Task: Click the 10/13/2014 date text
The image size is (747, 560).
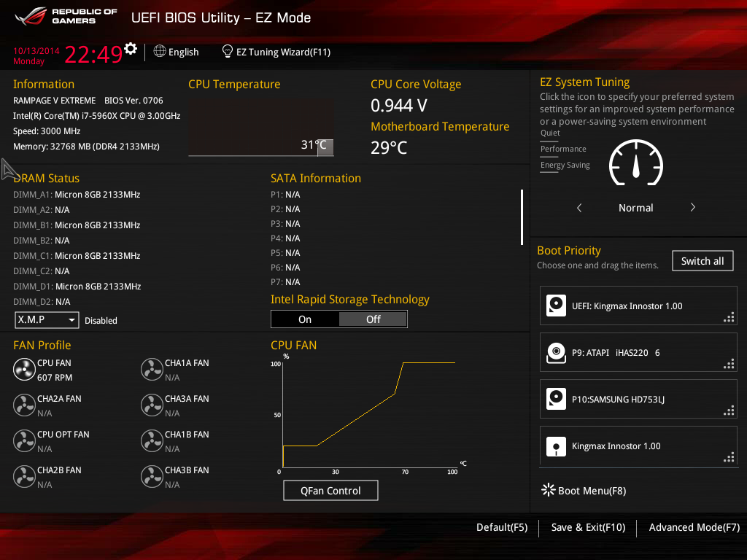Action: (x=36, y=51)
